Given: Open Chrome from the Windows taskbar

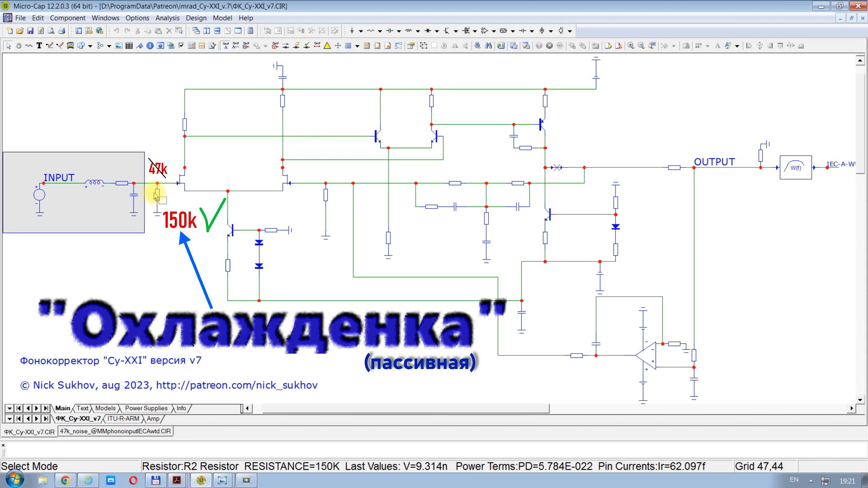Looking at the screenshot, I should [65, 480].
